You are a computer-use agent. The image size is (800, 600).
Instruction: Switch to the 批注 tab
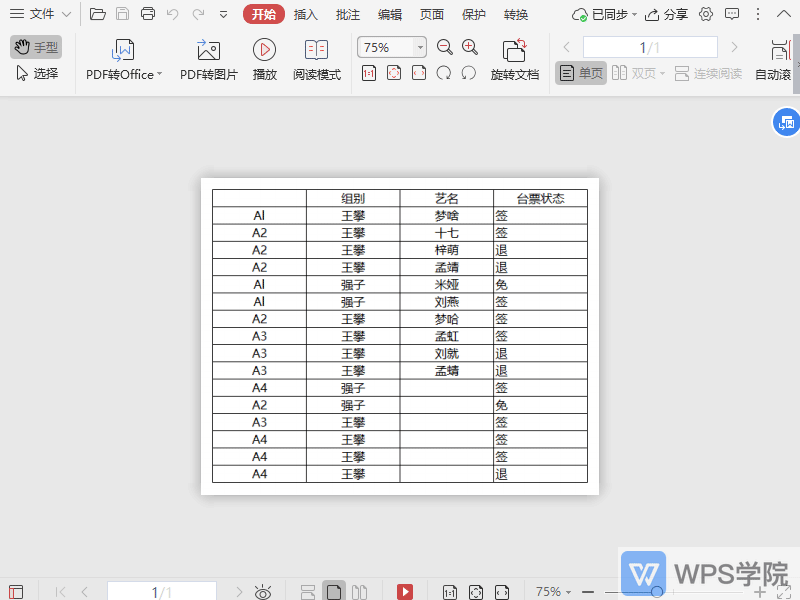[x=348, y=15]
